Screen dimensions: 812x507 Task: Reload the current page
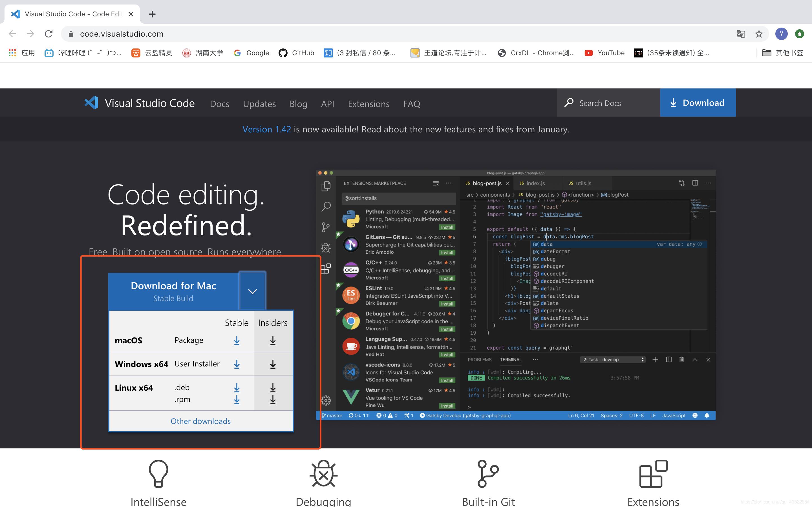49,34
